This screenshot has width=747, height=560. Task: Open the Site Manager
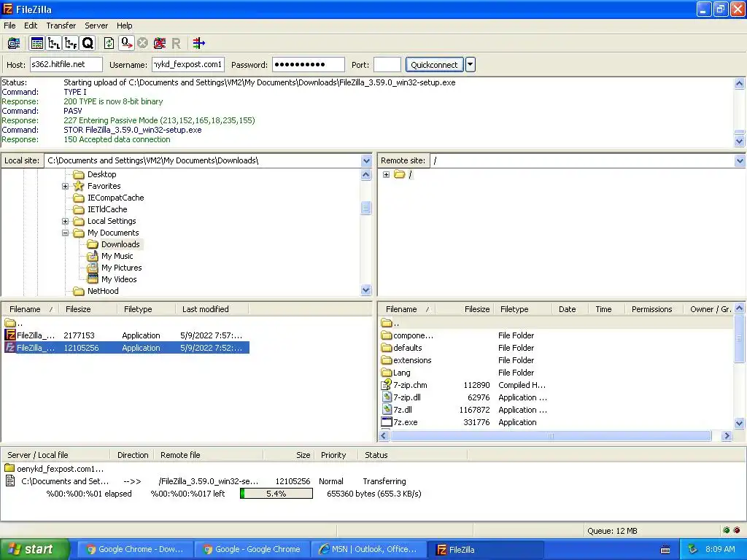pos(14,43)
